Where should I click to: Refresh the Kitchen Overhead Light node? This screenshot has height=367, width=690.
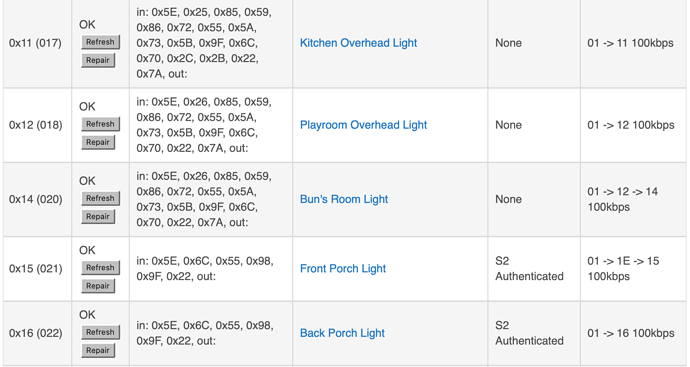pyautogui.click(x=100, y=42)
